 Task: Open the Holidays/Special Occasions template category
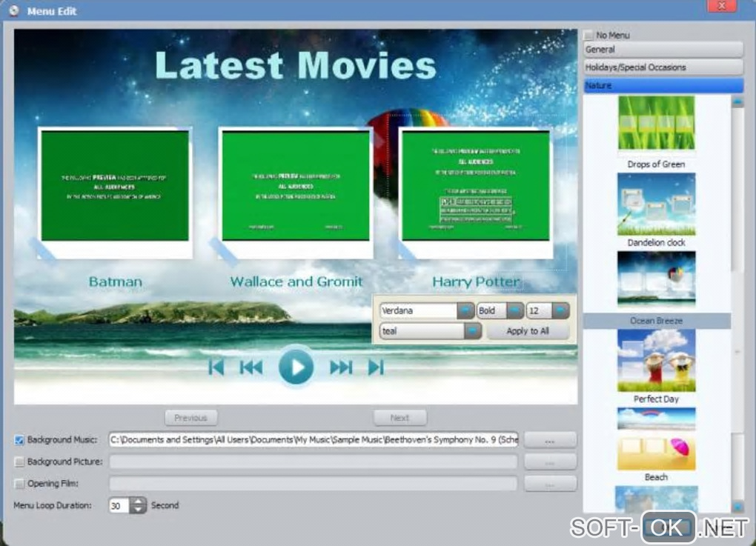coord(663,67)
